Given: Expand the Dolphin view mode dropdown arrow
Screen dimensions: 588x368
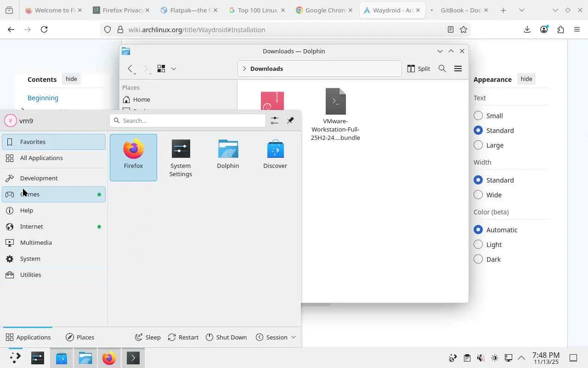Looking at the screenshot, I should [x=174, y=69].
